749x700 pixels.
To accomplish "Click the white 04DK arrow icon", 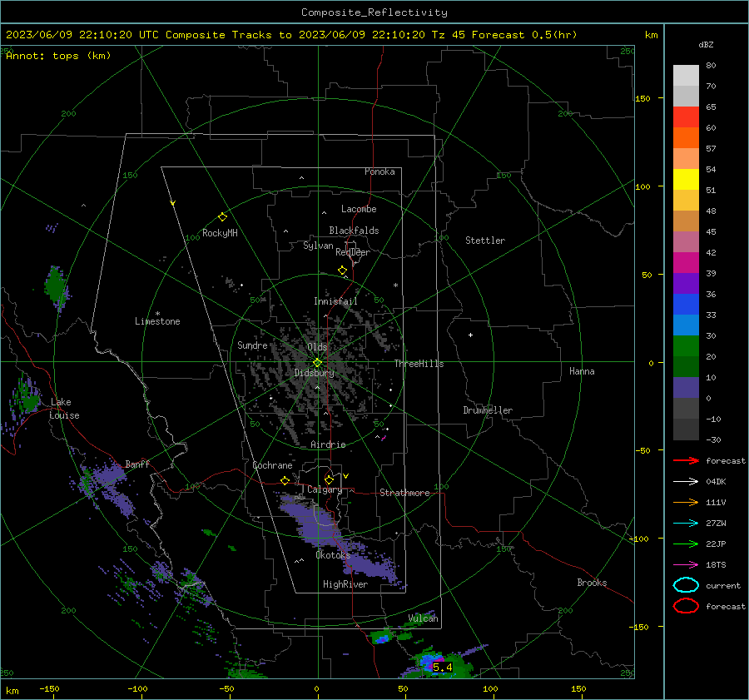I will (686, 481).
